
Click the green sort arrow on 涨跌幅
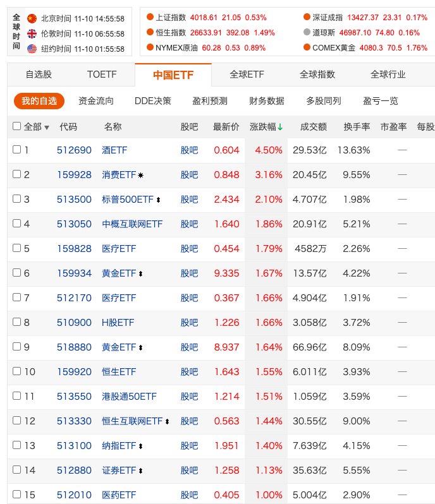280,127
